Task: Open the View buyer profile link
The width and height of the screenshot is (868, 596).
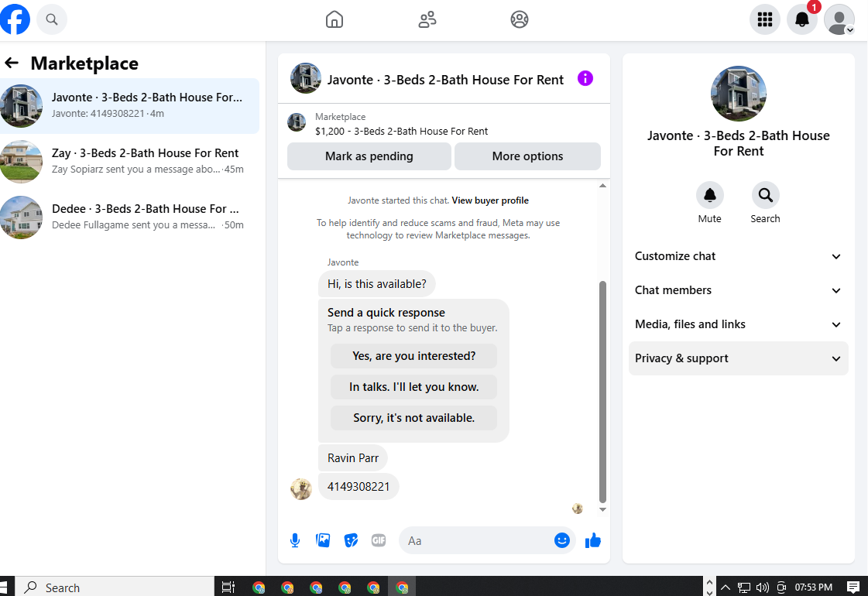Action: 490,200
